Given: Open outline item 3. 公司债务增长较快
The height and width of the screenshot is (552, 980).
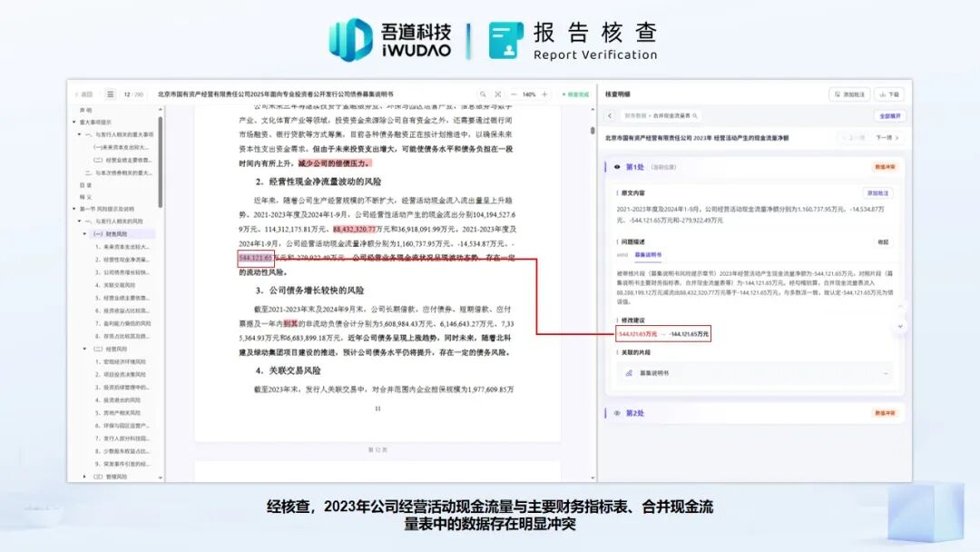Looking at the screenshot, I should 122,272.
